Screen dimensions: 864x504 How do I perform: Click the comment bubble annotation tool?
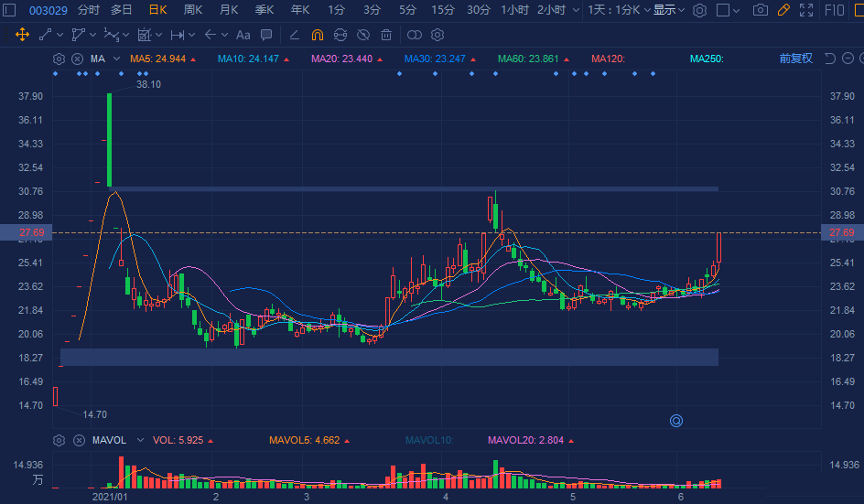(x=266, y=35)
